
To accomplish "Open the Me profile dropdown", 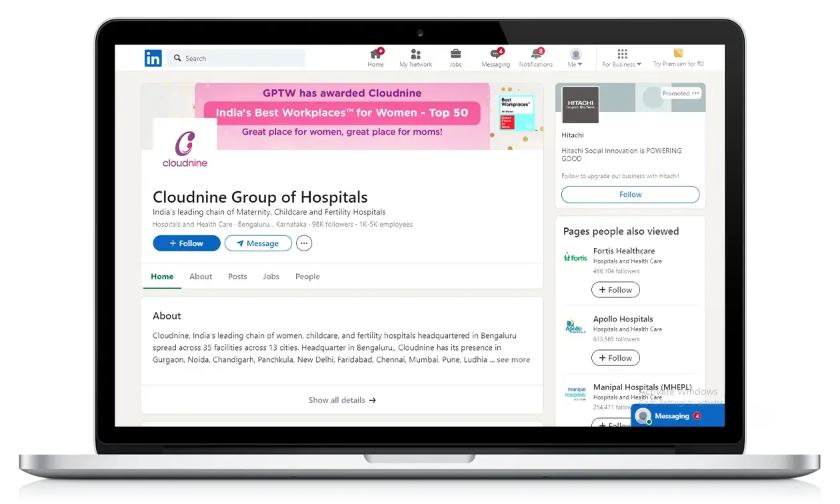I will [x=575, y=57].
